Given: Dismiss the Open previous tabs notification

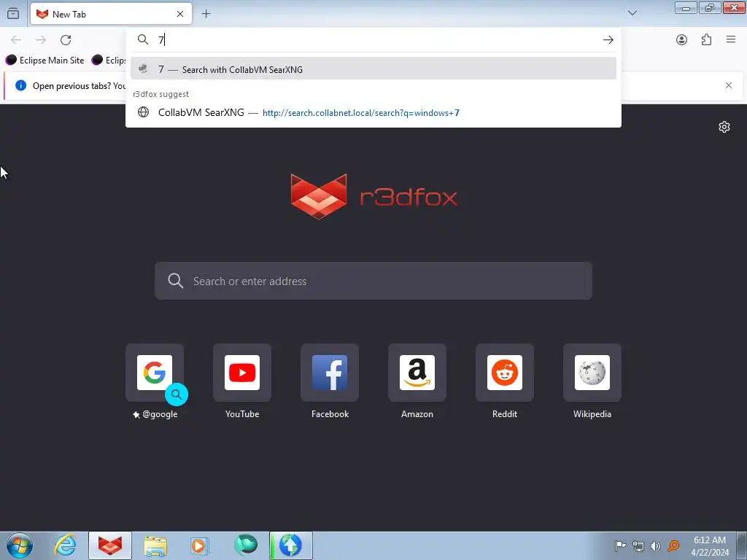Looking at the screenshot, I should tap(729, 85).
